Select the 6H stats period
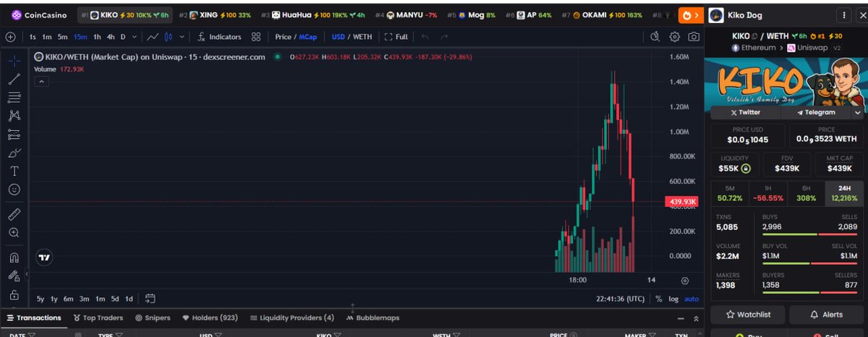This screenshot has height=337, width=868. click(x=807, y=193)
